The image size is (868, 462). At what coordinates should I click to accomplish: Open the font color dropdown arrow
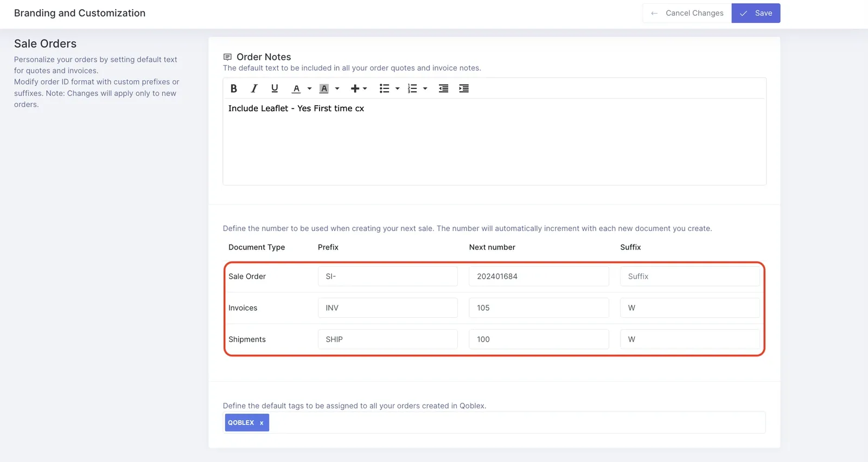tap(310, 88)
